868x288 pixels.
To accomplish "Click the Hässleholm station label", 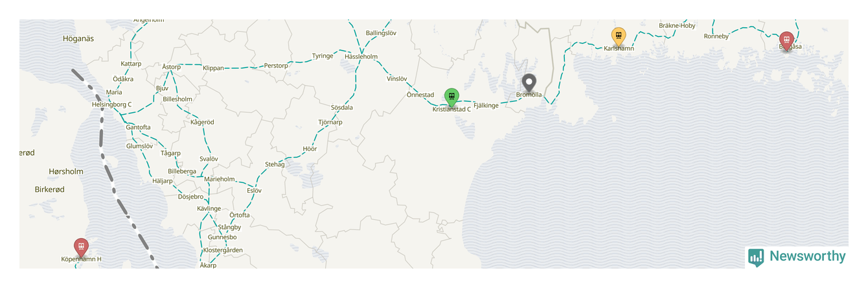I will pos(361,57).
